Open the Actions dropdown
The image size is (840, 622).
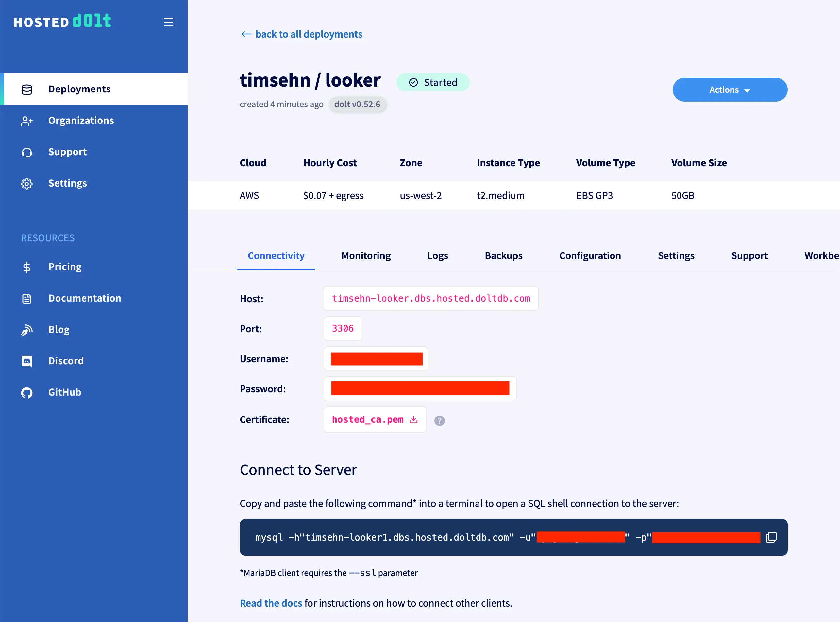tap(729, 90)
